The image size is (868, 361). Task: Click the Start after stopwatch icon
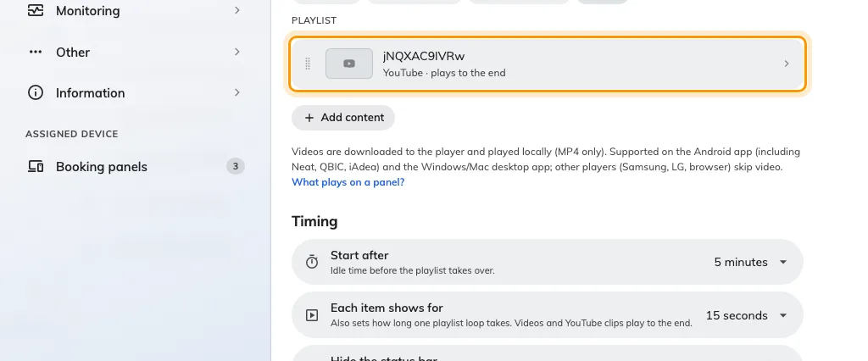312,262
